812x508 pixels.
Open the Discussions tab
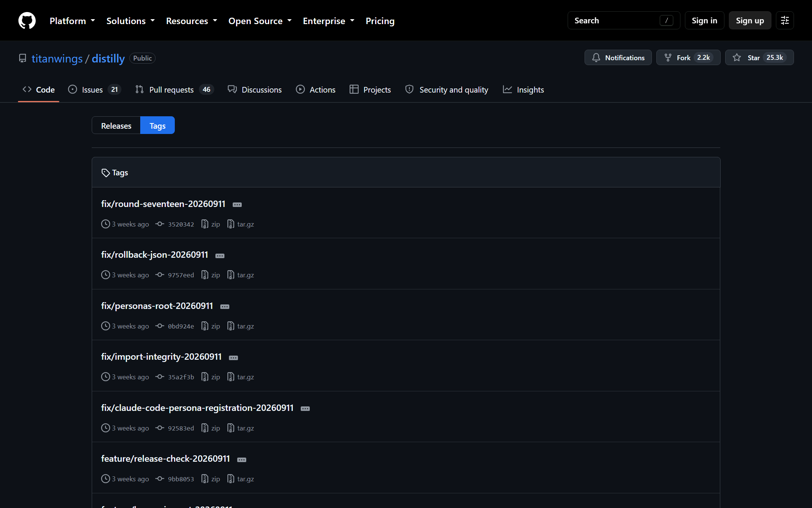click(255, 90)
